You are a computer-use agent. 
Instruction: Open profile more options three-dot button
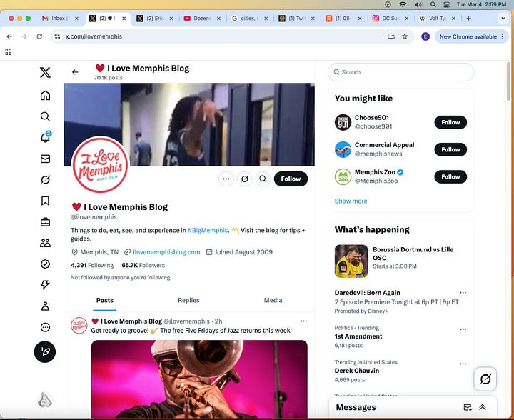tap(226, 179)
